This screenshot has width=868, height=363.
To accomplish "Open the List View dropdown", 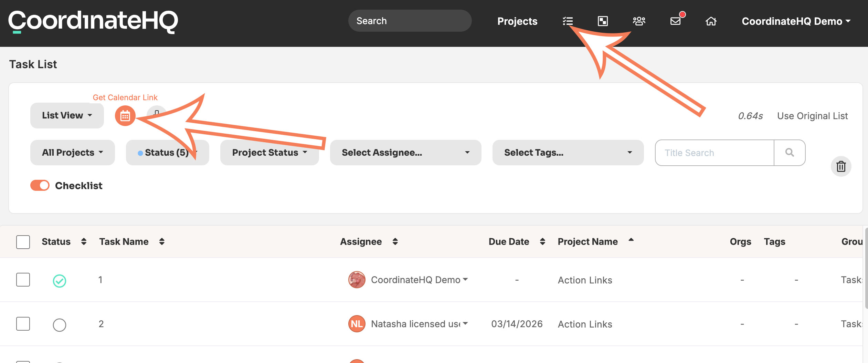I will (x=67, y=115).
